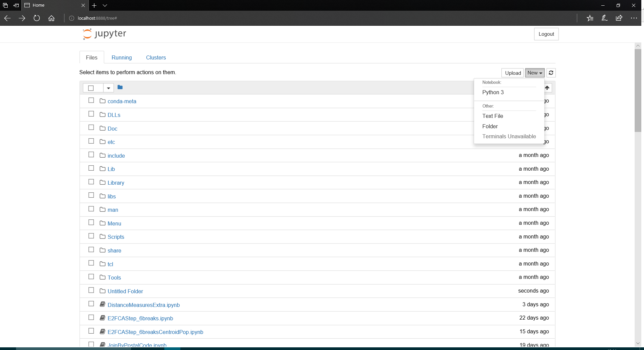Click the Logout button

point(546,34)
